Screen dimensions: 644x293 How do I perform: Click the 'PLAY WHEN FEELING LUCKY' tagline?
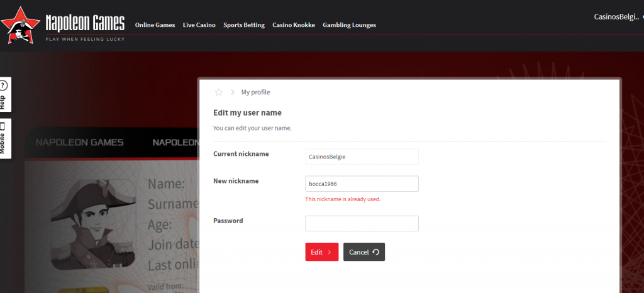point(85,40)
